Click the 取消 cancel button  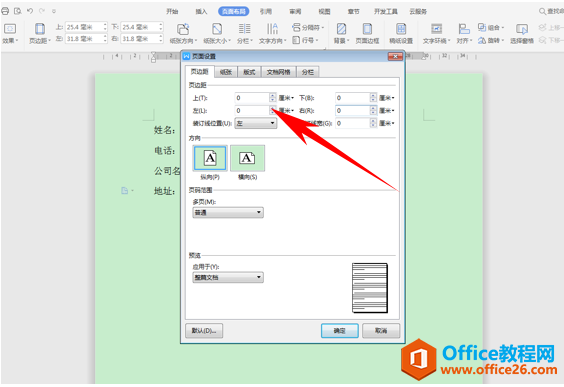coord(381,331)
